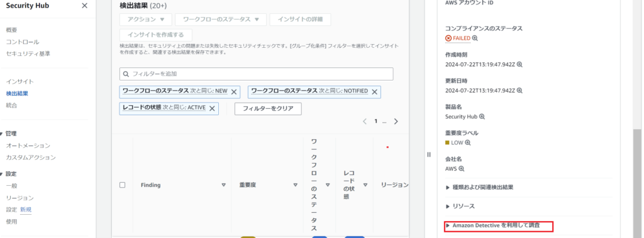This screenshot has height=238, width=644.
Task: Filter by the 作成時刻 timestamp
Action: (519, 64)
